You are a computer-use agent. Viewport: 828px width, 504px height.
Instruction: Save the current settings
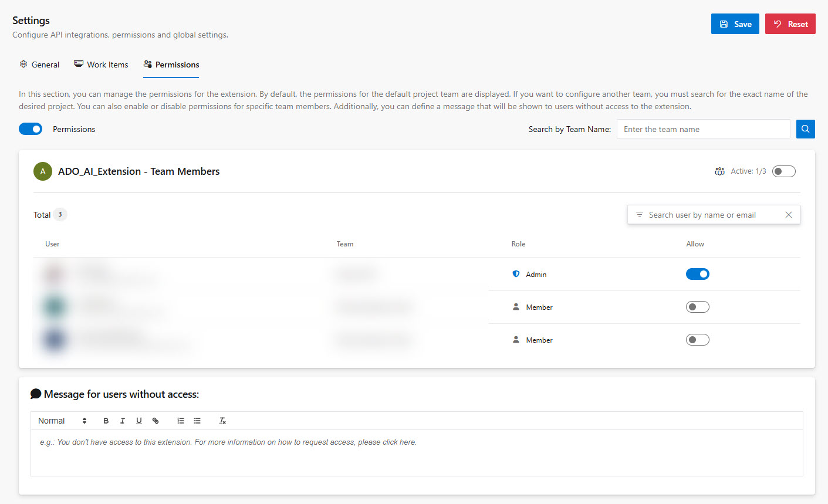(x=735, y=23)
